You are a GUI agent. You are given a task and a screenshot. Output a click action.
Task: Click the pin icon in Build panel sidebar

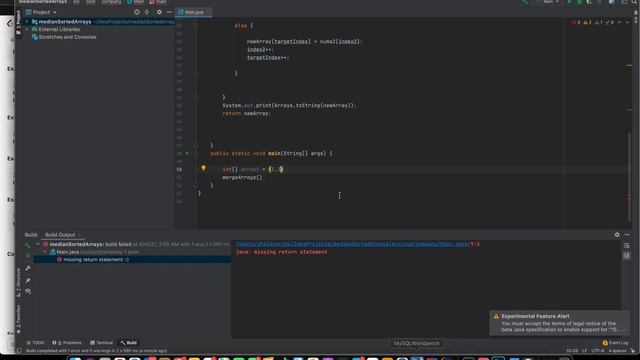[x=28, y=280]
